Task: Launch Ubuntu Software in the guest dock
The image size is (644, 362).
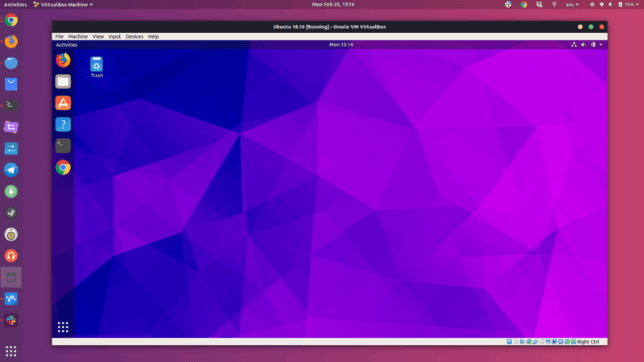Action: (x=63, y=103)
